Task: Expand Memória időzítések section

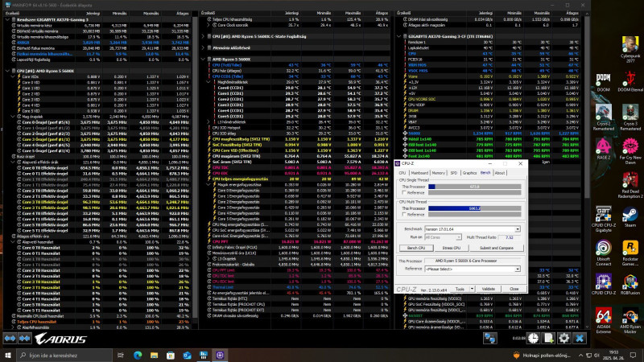Action: 204,47
